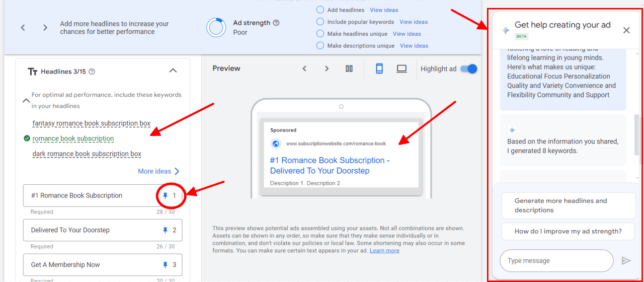Click the Ad strength progress circle
This screenshot has width=644, height=282.
tap(216, 27)
